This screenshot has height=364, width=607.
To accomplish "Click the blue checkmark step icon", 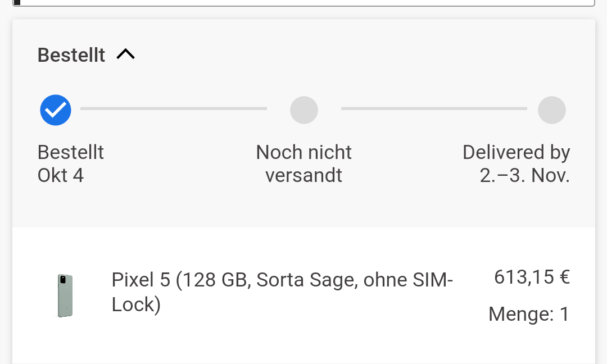I will coord(56,110).
